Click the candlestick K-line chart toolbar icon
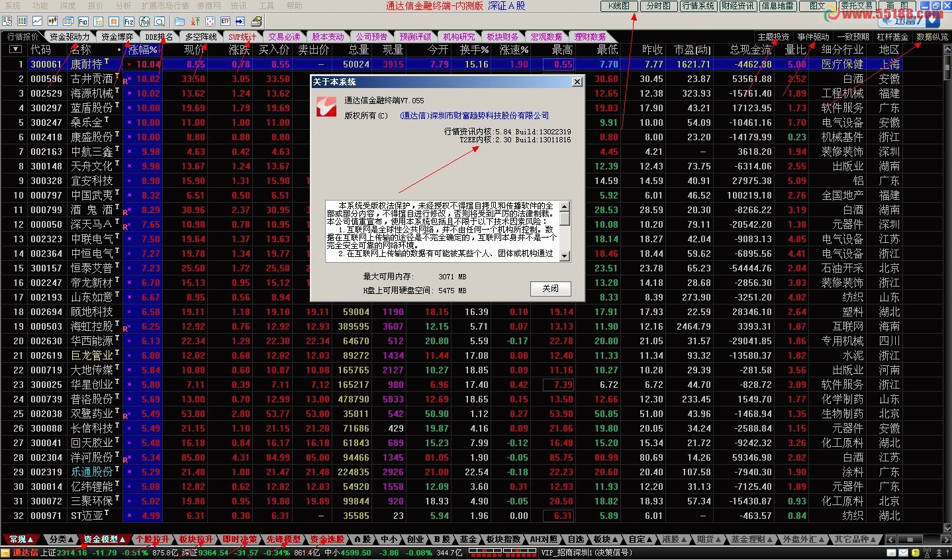Screen dimensions: 952x560 pos(52,21)
